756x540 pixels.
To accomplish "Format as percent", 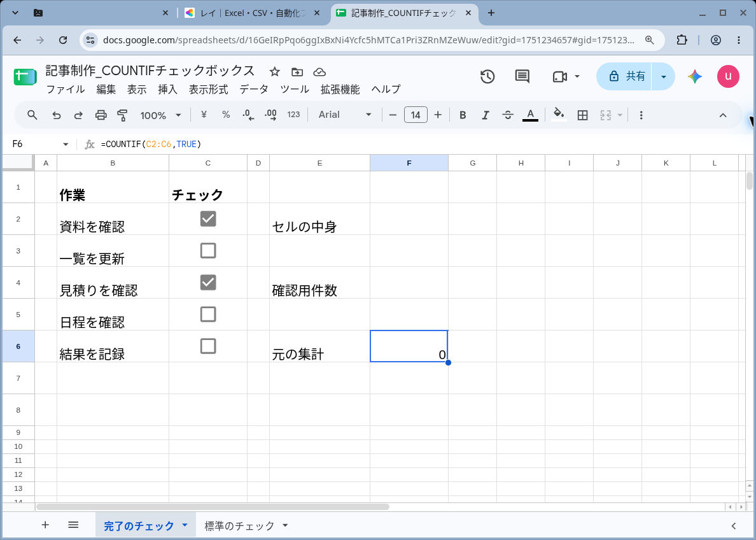I will (x=226, y=115).
